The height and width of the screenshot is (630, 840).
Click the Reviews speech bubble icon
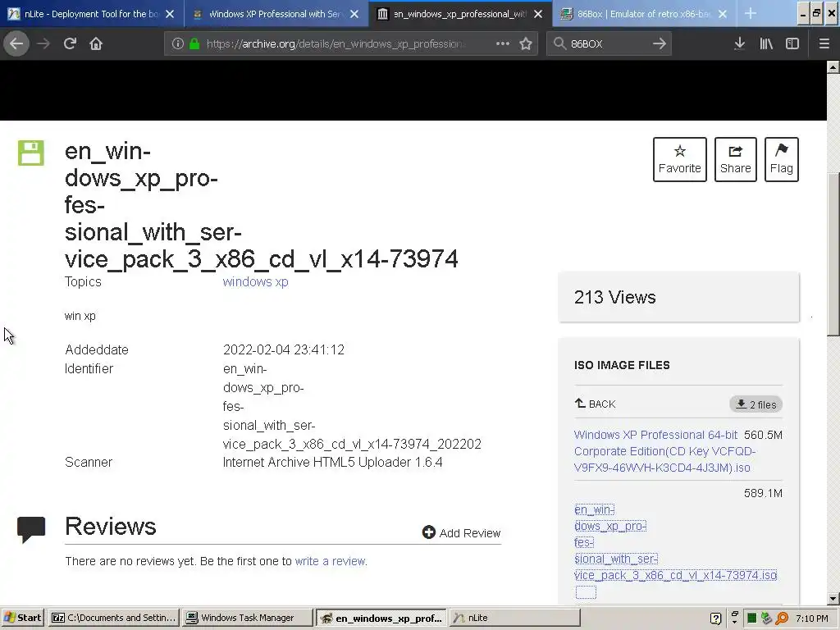[x=31, y=529]
